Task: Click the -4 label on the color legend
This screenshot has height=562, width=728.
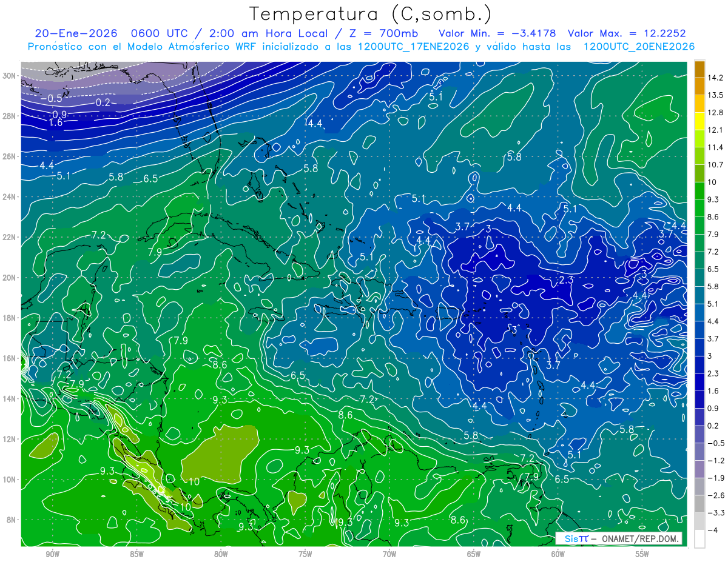Action: 712,530
